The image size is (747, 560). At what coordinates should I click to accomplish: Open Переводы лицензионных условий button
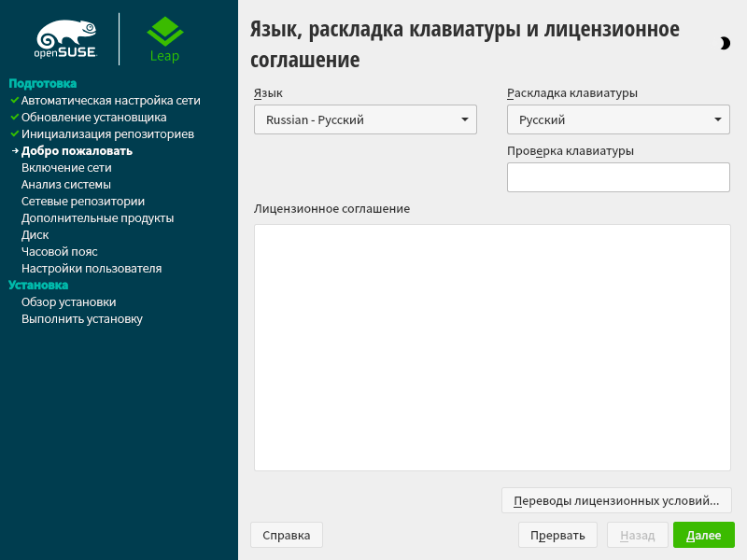616,500
